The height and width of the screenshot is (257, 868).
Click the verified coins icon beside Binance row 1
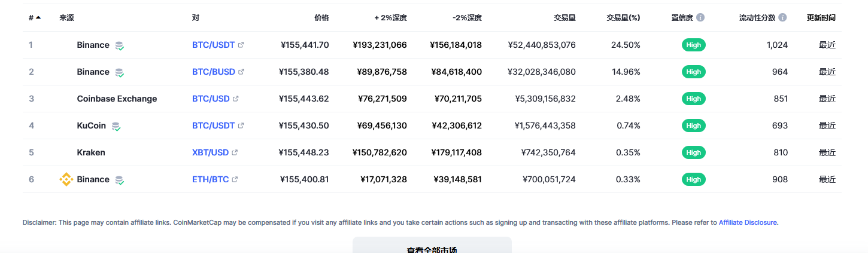[x=120, y=45]
